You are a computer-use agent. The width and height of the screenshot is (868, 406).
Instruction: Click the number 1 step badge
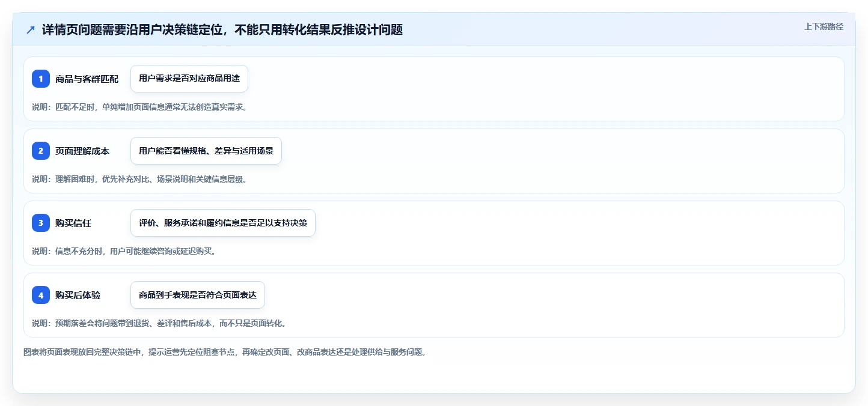(41, 79)
